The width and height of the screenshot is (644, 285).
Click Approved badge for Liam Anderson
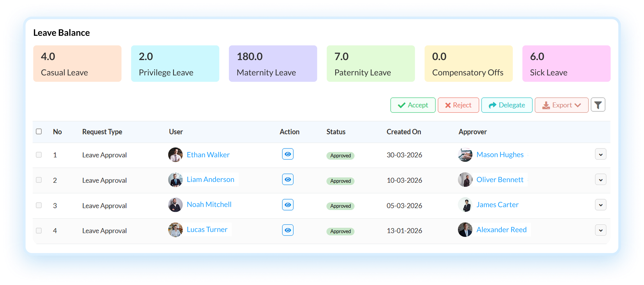[x=340, y=181]
